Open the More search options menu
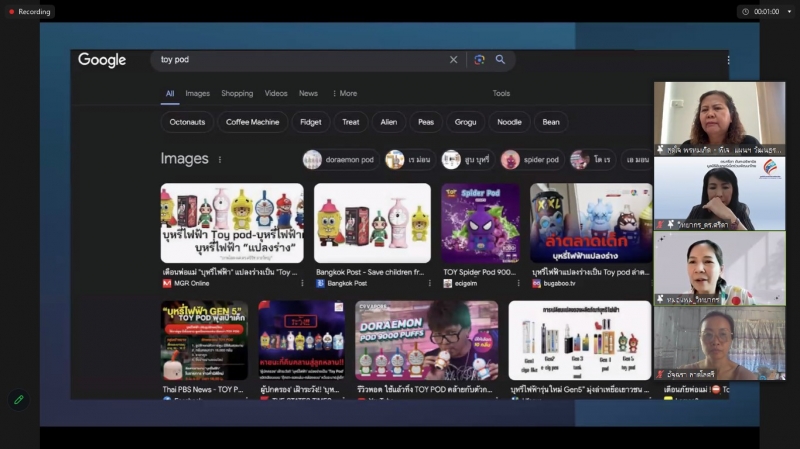This screenshot has height=449, width=800. (x=345, y=93)
